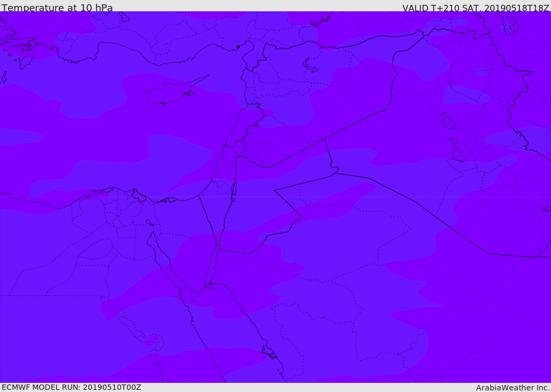Click the 'ECMWF MODEL RUN: 20190510T00Z' footer text
This screenshot has height=392, width=551.
(x=72, y=387)
